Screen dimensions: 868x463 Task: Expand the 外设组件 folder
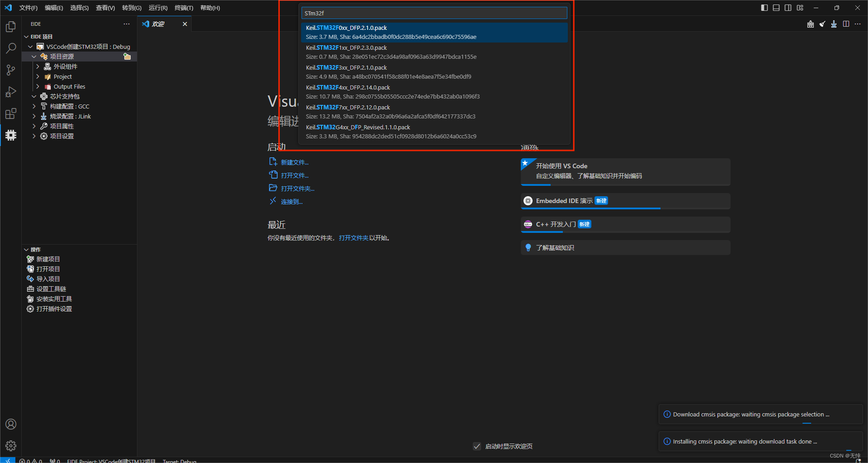[x=38, y=66]
